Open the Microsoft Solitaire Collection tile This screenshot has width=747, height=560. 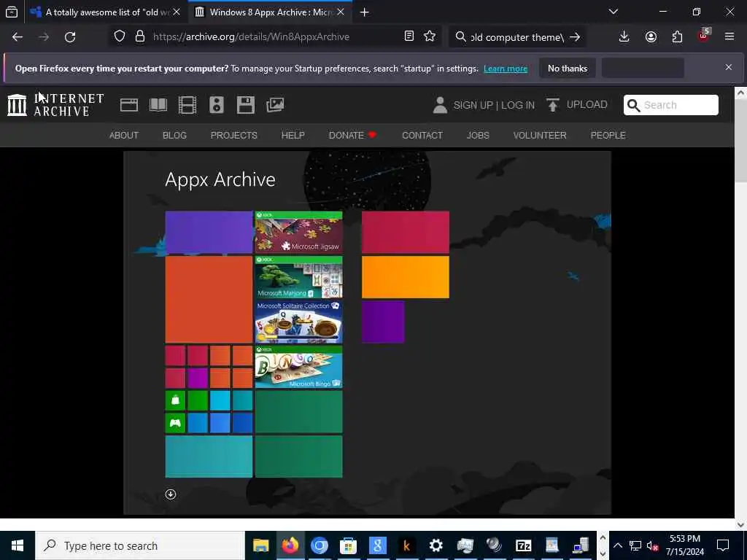click(x=298, y=322)
